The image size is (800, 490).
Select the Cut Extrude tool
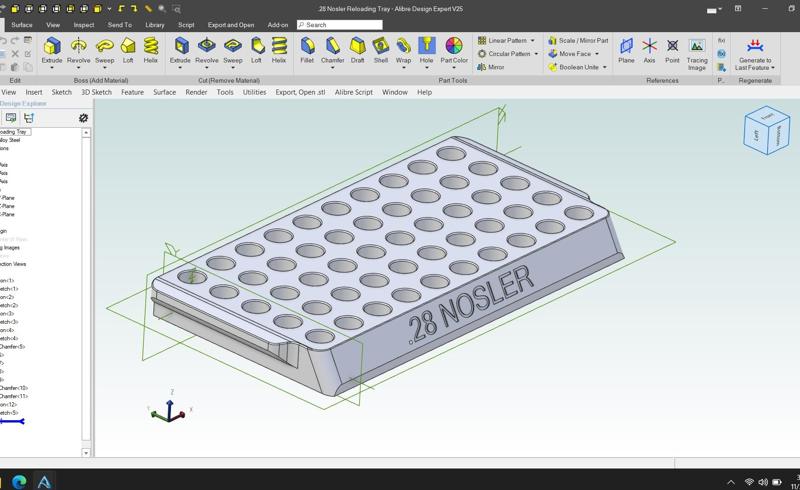180,50
